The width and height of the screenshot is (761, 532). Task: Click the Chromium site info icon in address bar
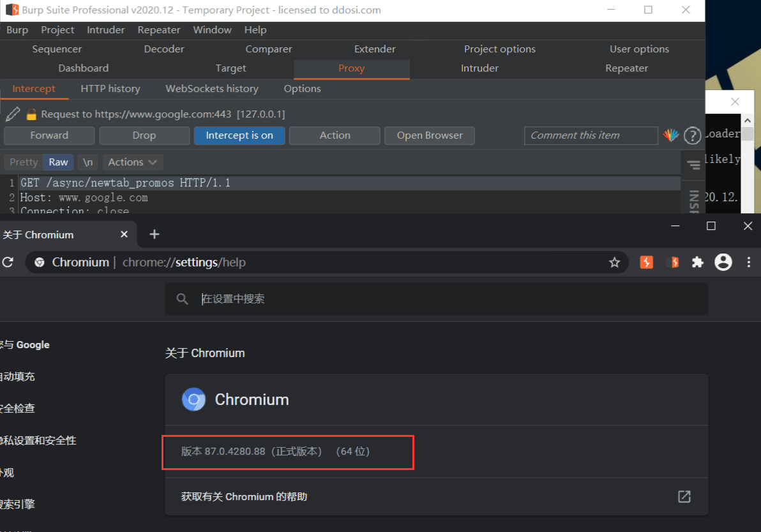coord(40,262)
